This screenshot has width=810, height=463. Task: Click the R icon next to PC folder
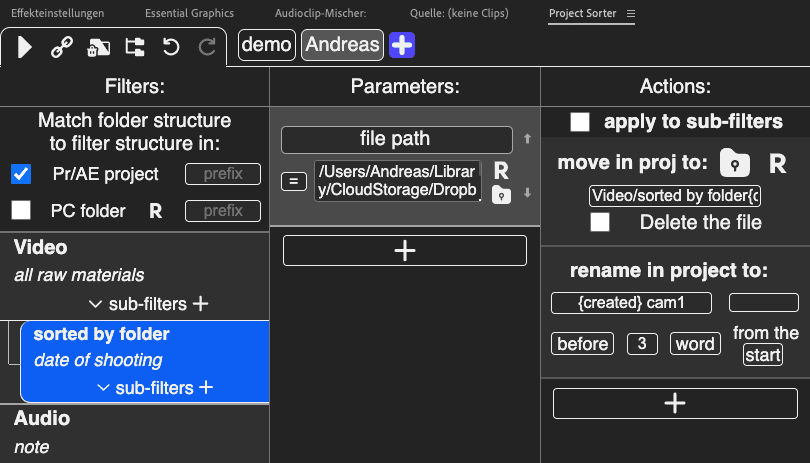tap(155, 211)
